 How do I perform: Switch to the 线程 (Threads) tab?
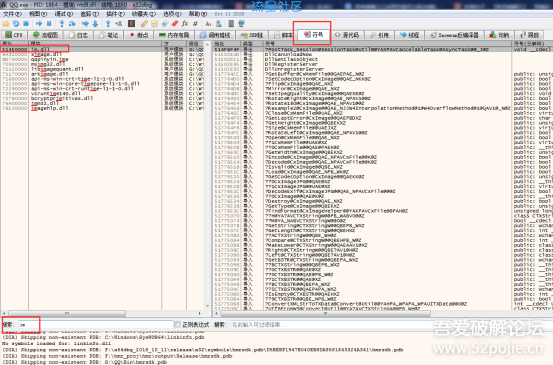pos(409,35)
